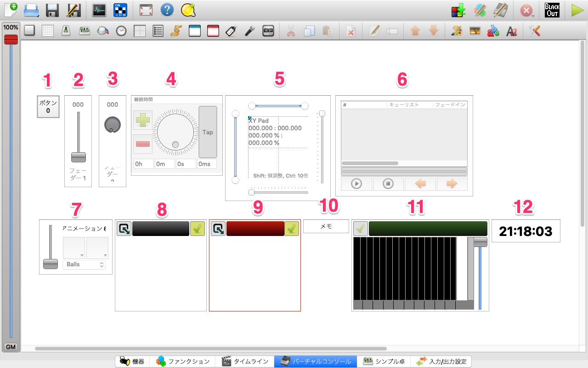
Task: Open the Balls algorithm dropdown
Action: click(84, 264)
